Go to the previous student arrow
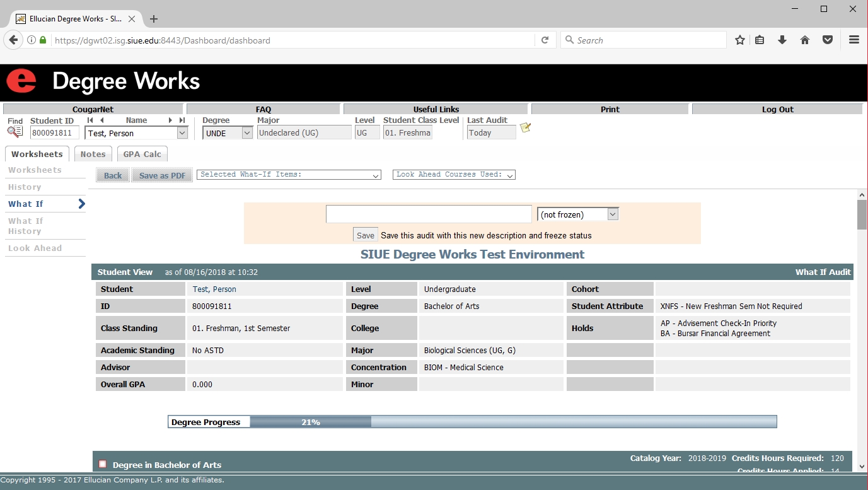The height and width of the screenshot is (490, 868). 102,120
